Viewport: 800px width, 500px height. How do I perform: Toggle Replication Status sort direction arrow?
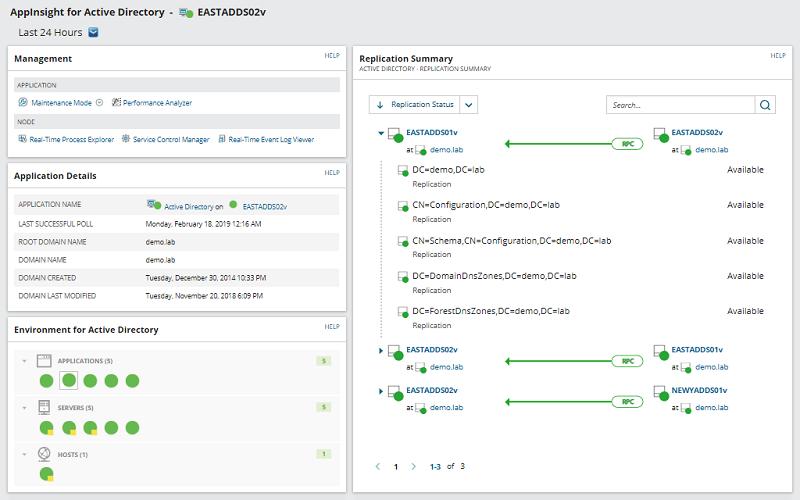click(x=380, y=105)
